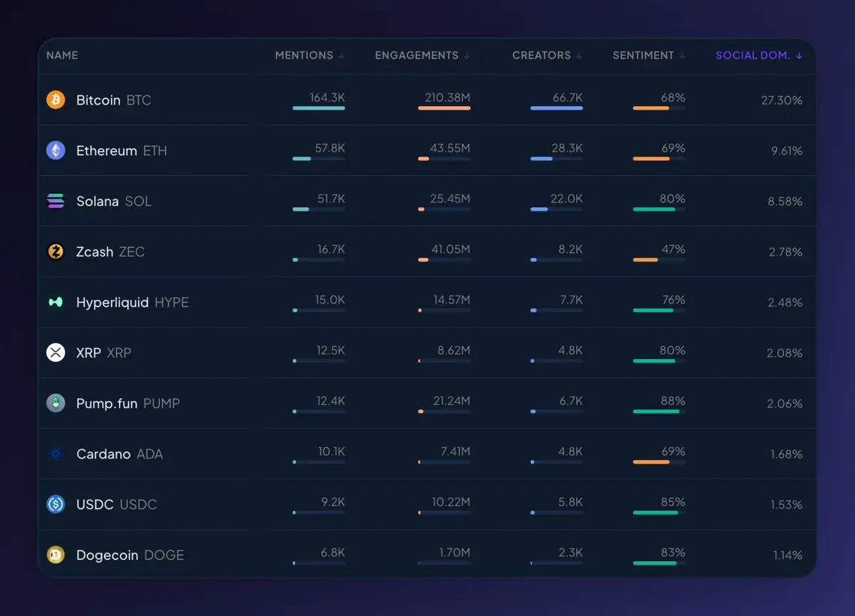
Task: Click Pump.fun's 88% sentiment value
Action: tap(673, 401)
